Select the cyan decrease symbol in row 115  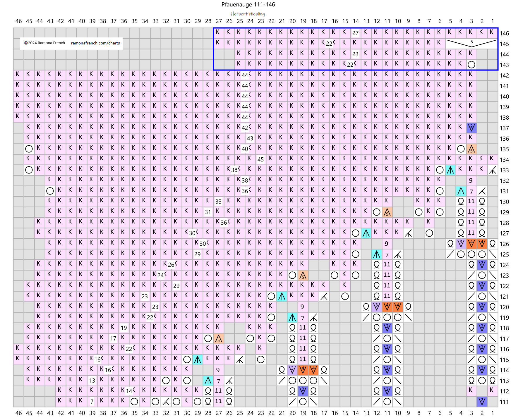click(198, 359)
